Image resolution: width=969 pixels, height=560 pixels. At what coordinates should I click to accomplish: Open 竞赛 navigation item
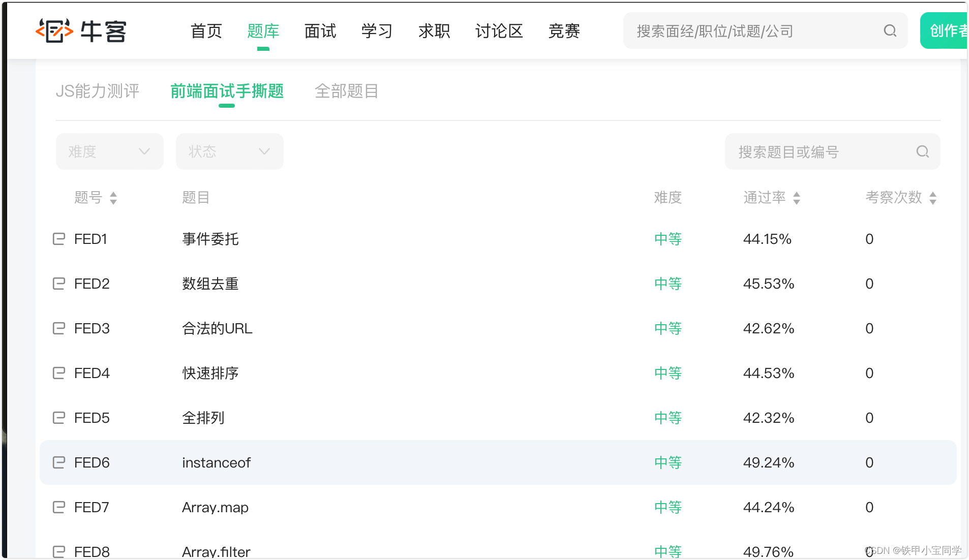tap(564, 31)
